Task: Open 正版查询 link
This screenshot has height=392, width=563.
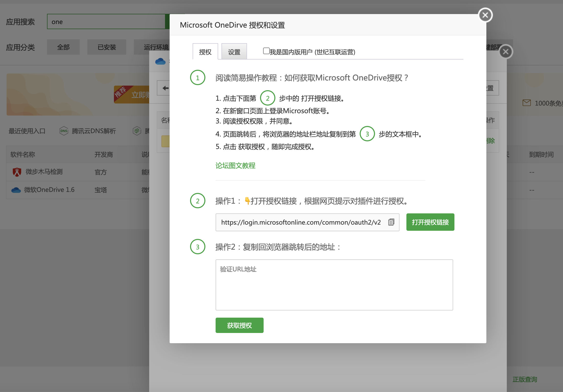Action: pyautogui.click(x=525, y=379)
